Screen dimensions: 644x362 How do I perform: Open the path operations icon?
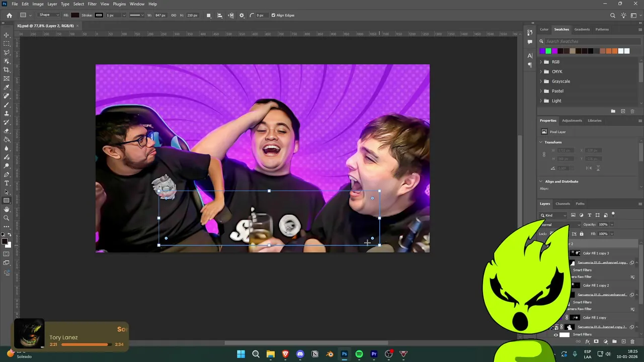[x=209, y=15]
